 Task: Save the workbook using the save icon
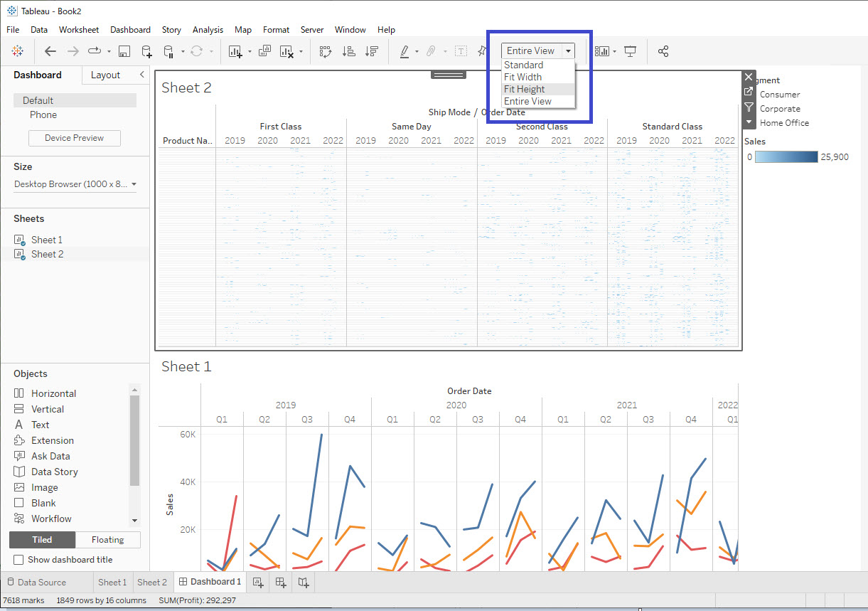click(125, 51)
